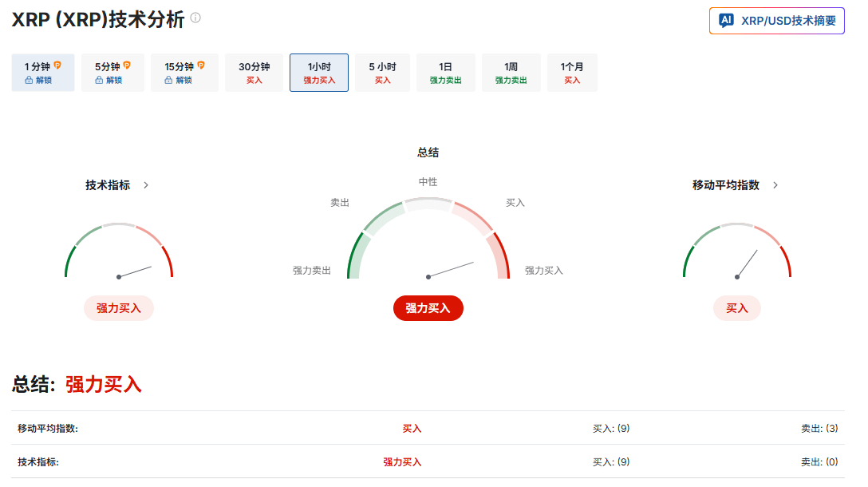Open the 技术指标 gauge heading link

(x=108, y=185)
